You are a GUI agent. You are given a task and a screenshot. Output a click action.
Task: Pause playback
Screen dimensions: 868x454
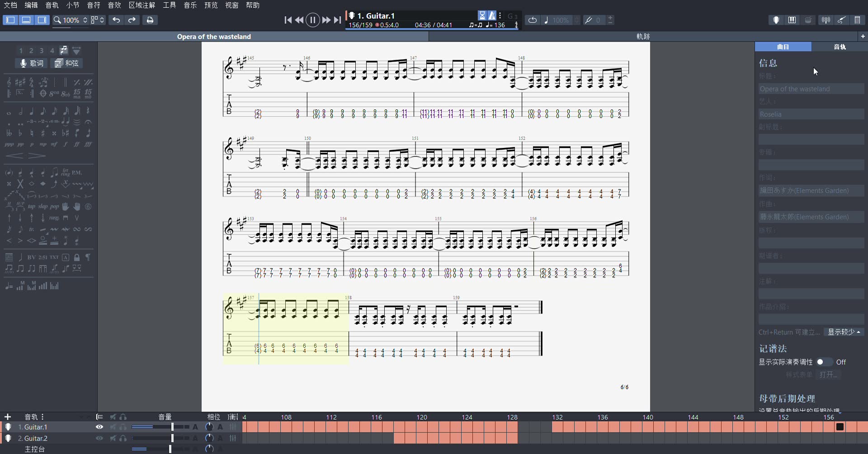(313, 20)
